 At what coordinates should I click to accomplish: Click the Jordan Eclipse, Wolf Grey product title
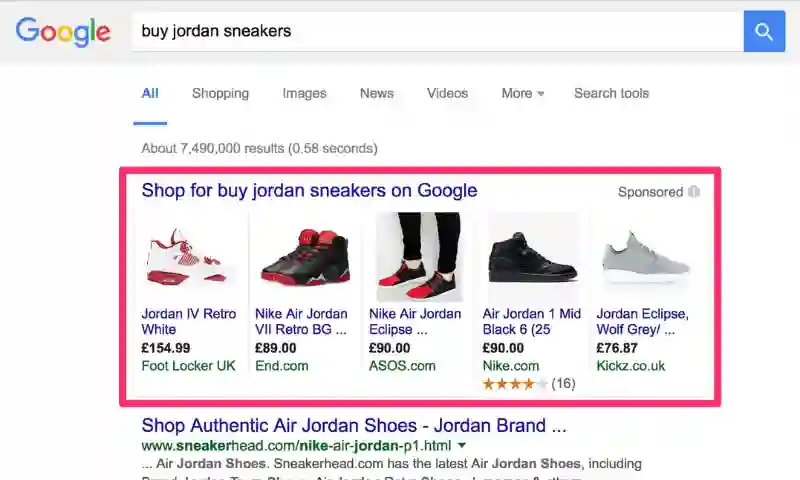coord(642,321)
